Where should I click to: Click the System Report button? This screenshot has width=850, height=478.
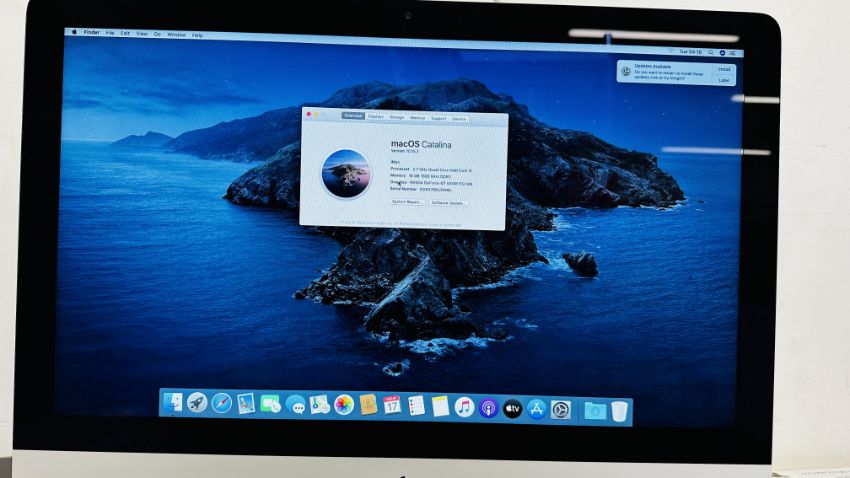pyautogui.click(x=406, y=202)
